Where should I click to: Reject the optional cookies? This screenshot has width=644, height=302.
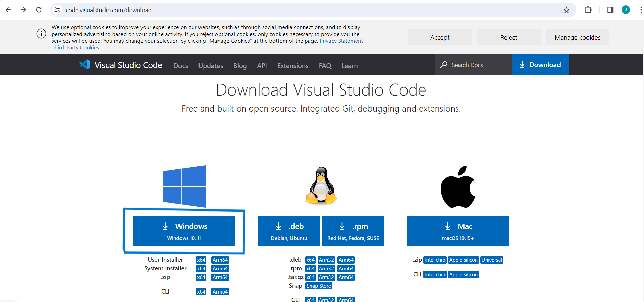pos(509,37)
